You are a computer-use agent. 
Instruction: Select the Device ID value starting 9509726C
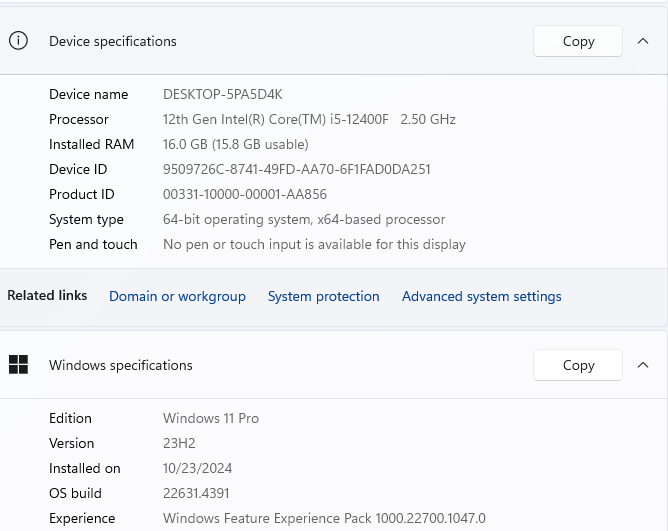[297, 169]
